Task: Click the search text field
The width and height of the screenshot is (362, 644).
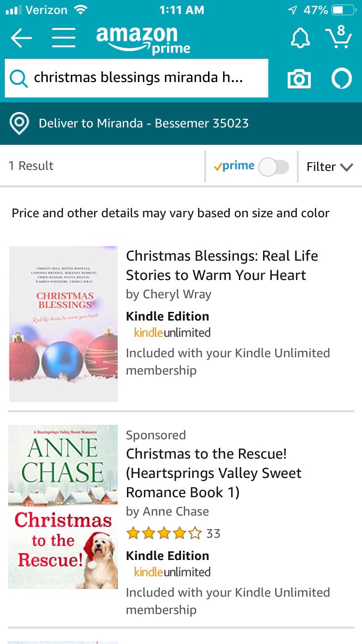Action: 145,78
